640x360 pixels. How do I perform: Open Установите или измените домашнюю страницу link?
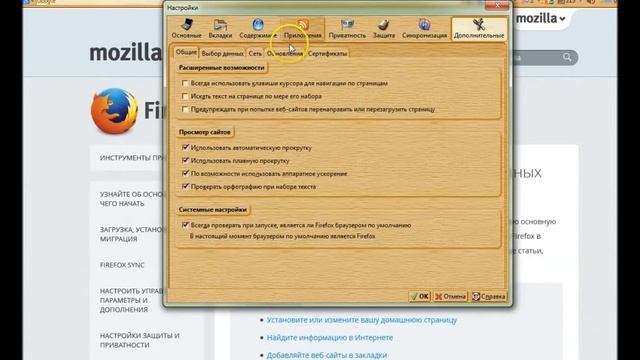362,320
